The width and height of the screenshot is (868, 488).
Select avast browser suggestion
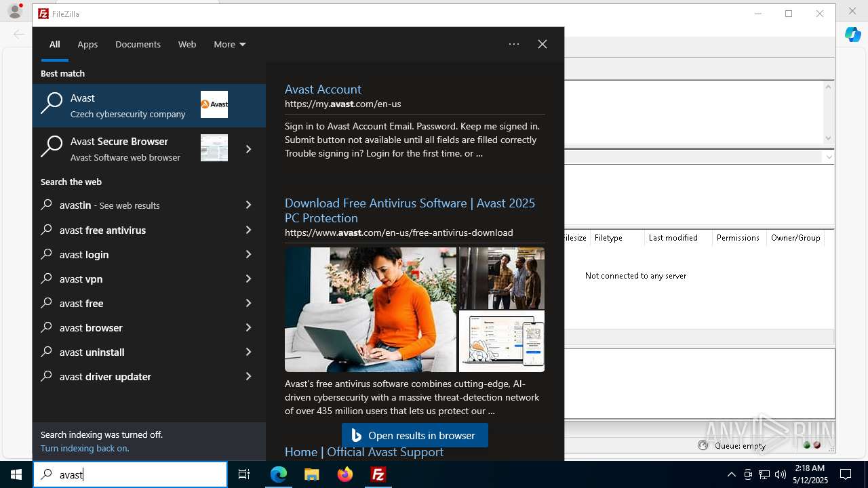[x=149, y=327]
